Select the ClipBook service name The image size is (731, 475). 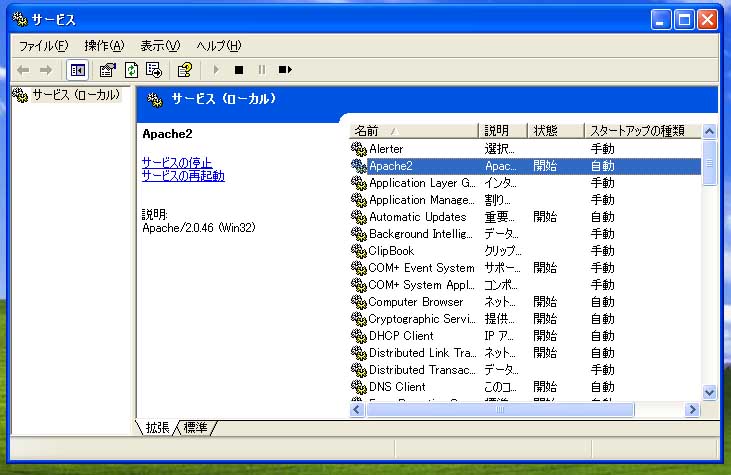click(391, 251)
